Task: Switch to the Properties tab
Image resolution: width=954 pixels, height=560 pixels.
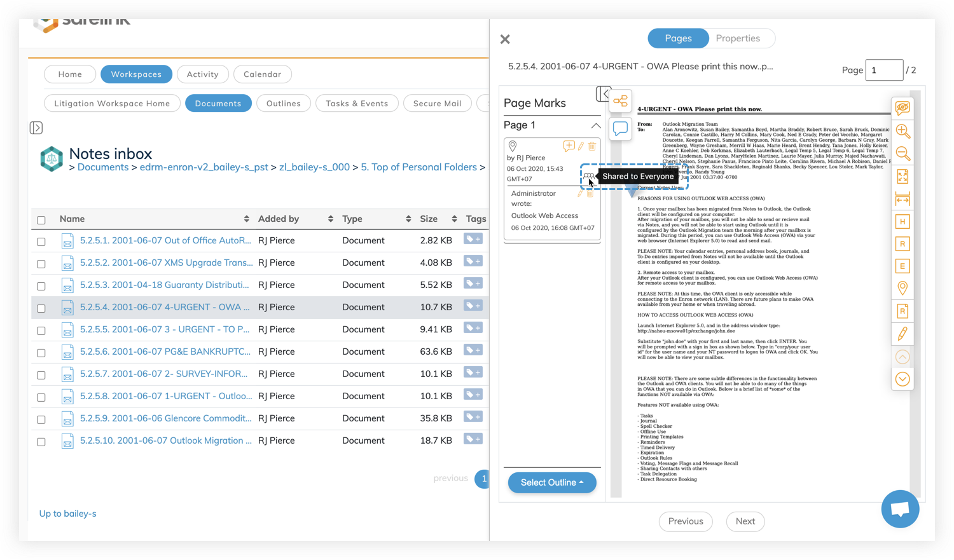Action: [x=738, y=38]
